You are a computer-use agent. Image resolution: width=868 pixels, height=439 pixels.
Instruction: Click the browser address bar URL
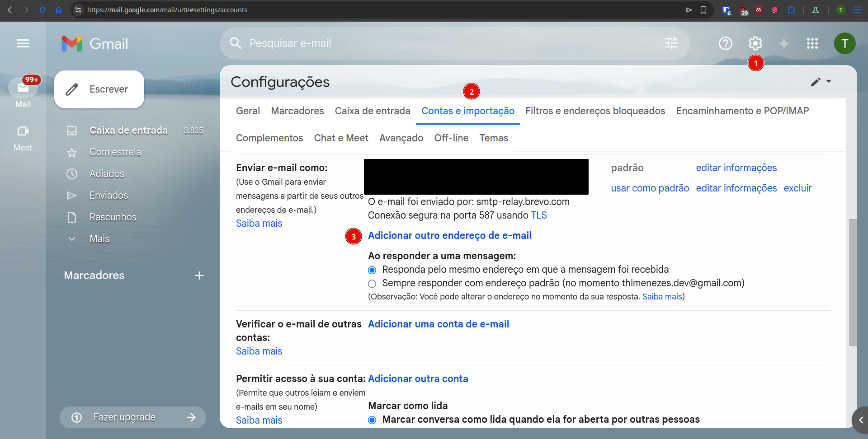(x=167, y=10)
